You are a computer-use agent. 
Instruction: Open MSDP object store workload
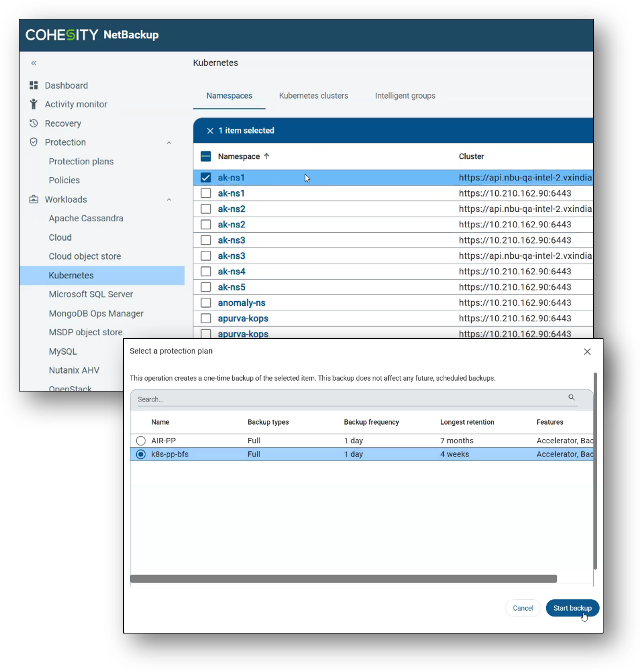pos(86,332)
